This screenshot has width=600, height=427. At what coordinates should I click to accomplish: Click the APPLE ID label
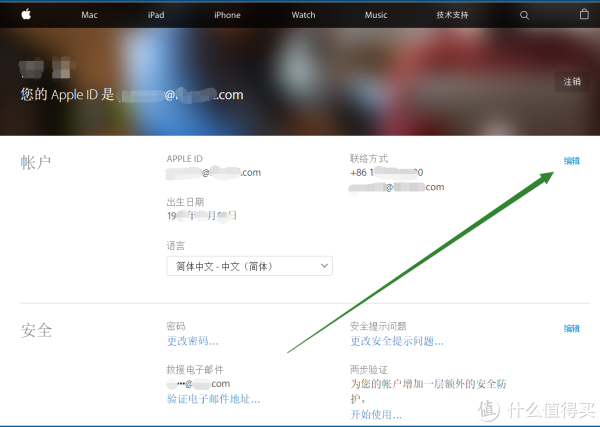point(184,158)
